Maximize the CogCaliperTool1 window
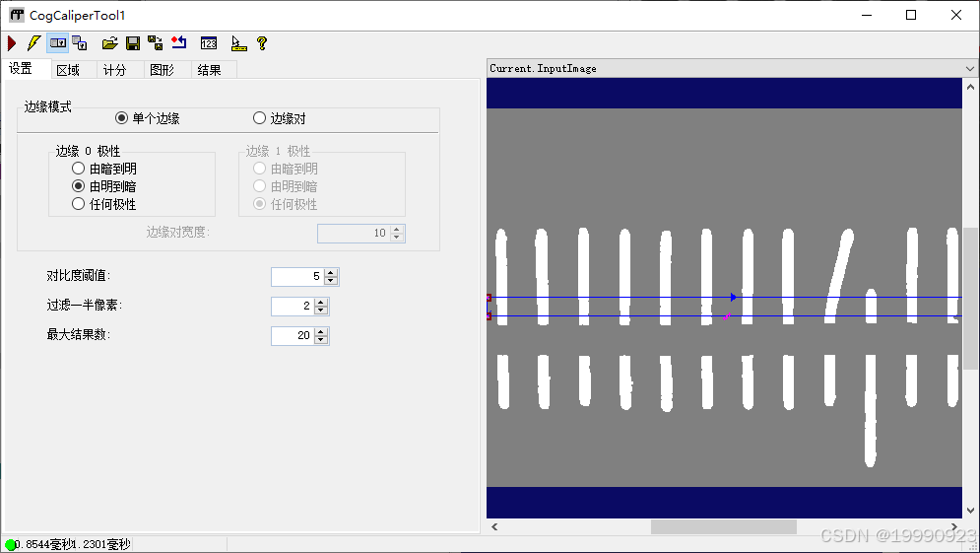The height and width of the screenshot is (553, 980). point(911,15)
